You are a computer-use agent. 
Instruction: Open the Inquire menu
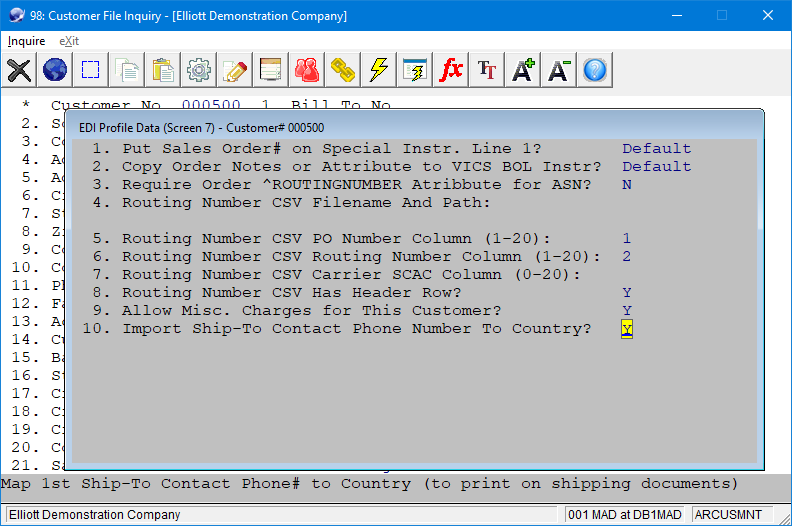(26, 41)
